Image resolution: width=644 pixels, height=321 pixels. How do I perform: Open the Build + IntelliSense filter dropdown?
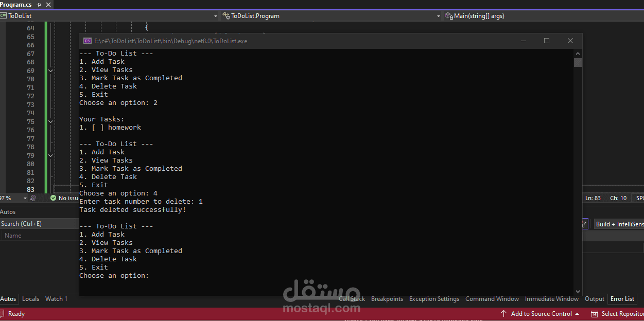point(619,224)
